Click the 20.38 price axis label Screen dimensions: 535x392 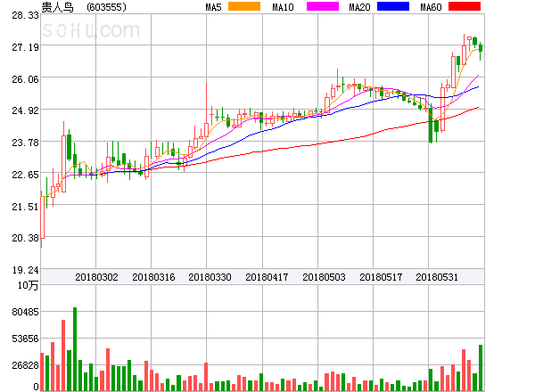[x=25, y=238]
